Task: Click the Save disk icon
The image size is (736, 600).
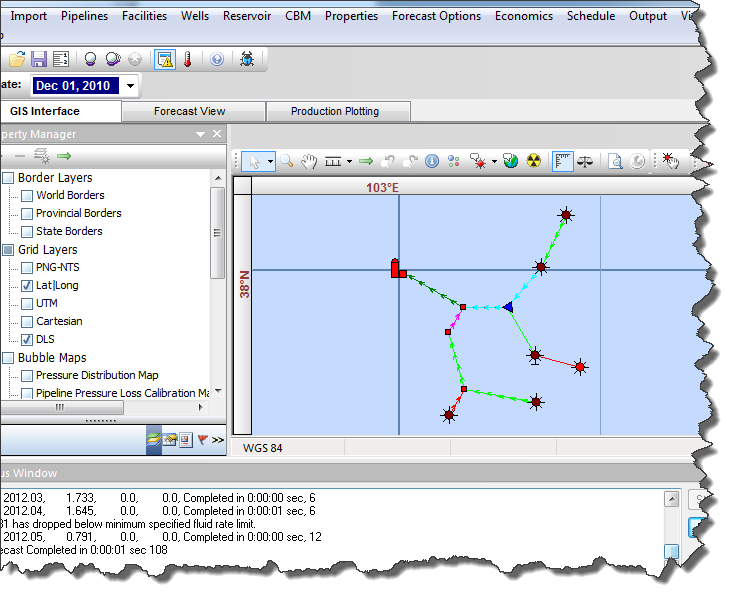Action: click(39, 59)
